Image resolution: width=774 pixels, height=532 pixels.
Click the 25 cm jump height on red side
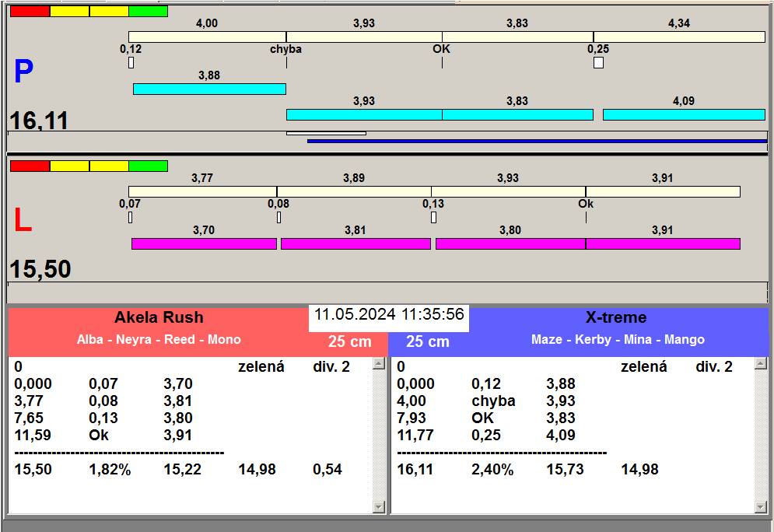[x=350, y=341]
